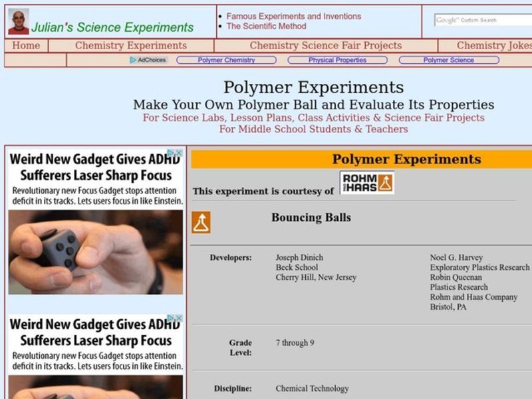
Task: Click the info icon on second ADHD ad
Action: [170, 319]
